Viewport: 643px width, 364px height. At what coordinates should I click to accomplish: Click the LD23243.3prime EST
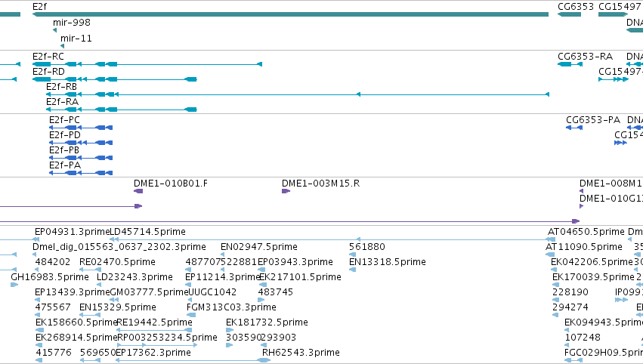click(99, 285)
